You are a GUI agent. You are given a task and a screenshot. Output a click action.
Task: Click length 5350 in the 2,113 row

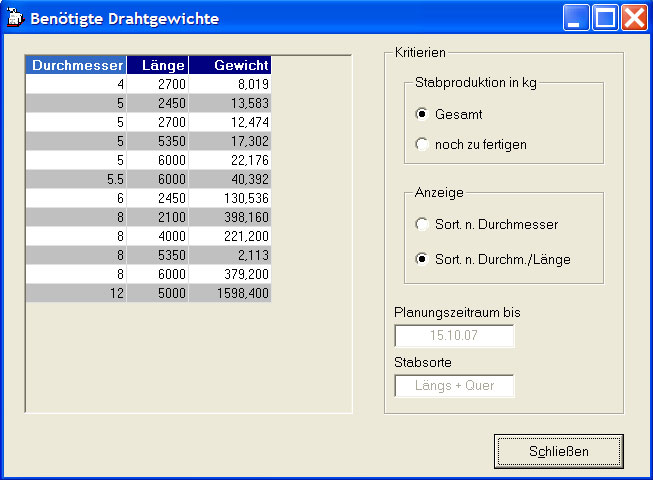pos(158,255)
